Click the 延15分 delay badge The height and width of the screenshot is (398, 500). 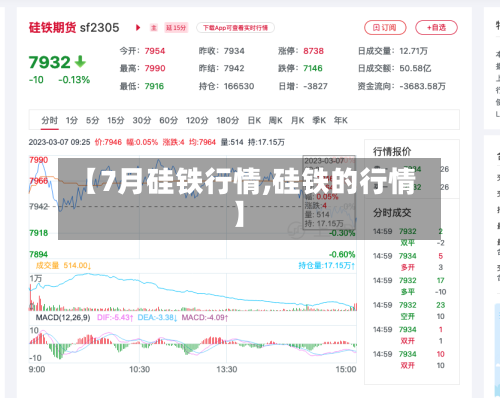[176, 28]
